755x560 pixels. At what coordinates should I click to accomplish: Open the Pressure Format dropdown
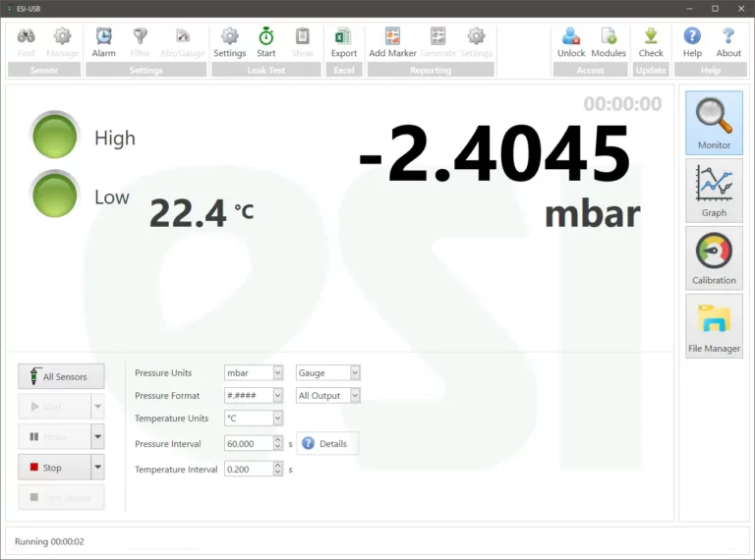(x=254, y=396)
